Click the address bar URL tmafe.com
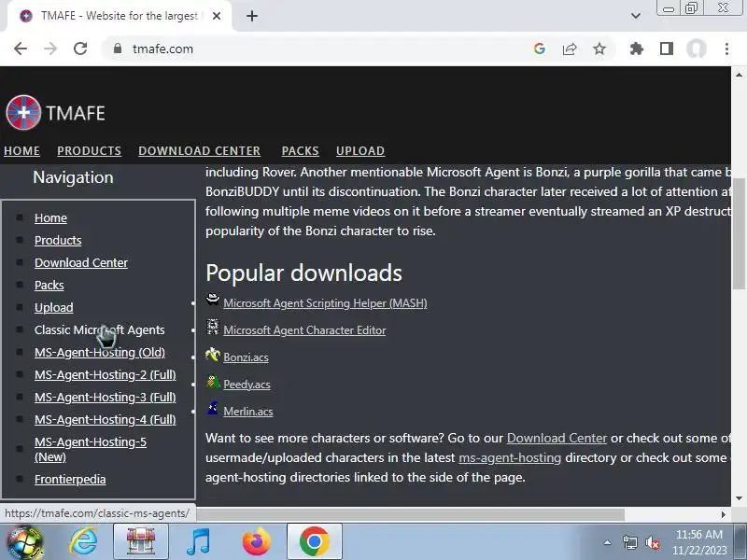 tap(162, 49)
